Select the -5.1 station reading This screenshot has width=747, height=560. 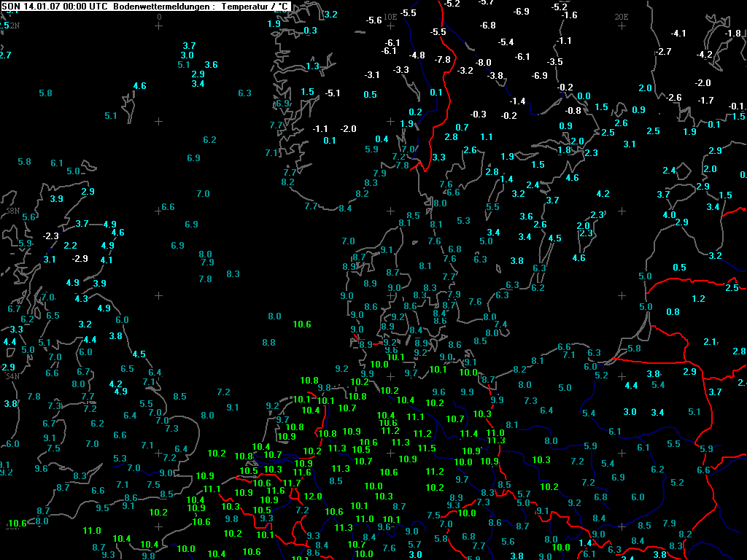[333, 93]
